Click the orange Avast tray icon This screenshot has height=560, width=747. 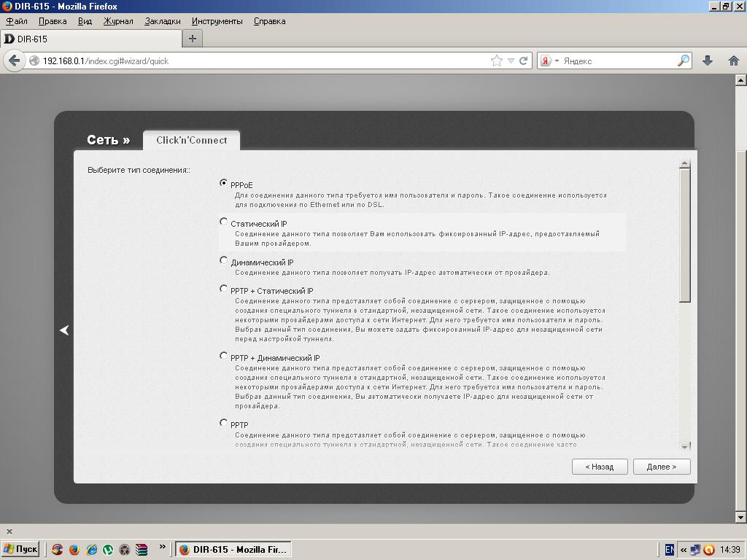coord(709,550)
